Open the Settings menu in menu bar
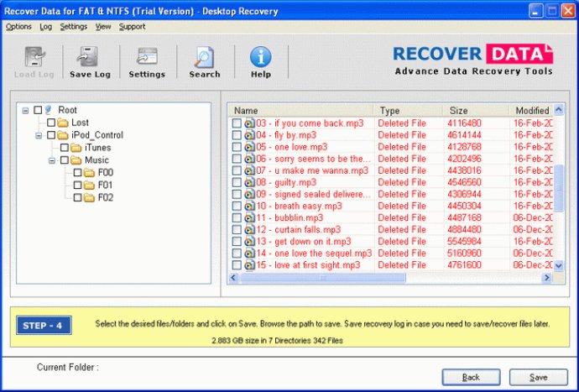Viewport: 579px width, 392px height. 74,27
